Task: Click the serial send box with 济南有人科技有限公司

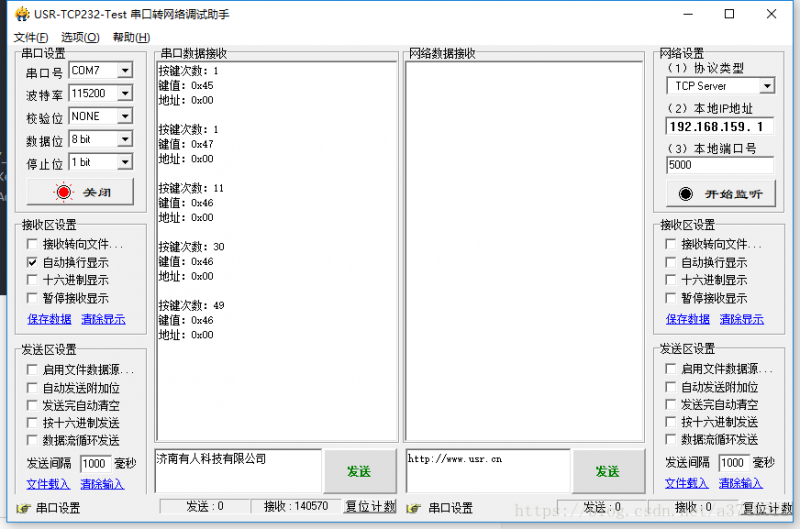Action: 238,471
